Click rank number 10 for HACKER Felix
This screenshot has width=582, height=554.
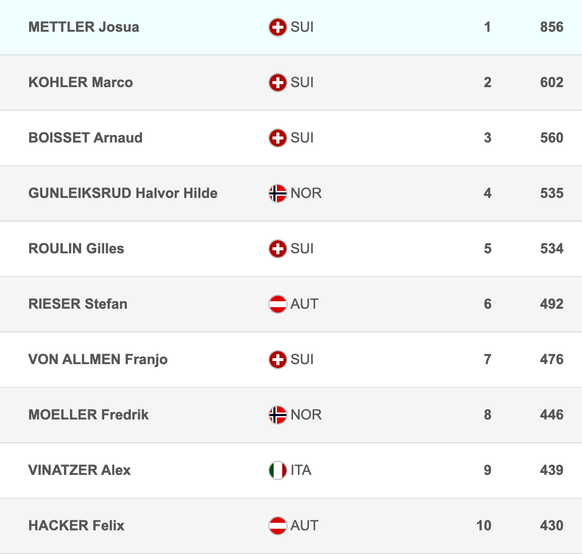click(484, 525)
